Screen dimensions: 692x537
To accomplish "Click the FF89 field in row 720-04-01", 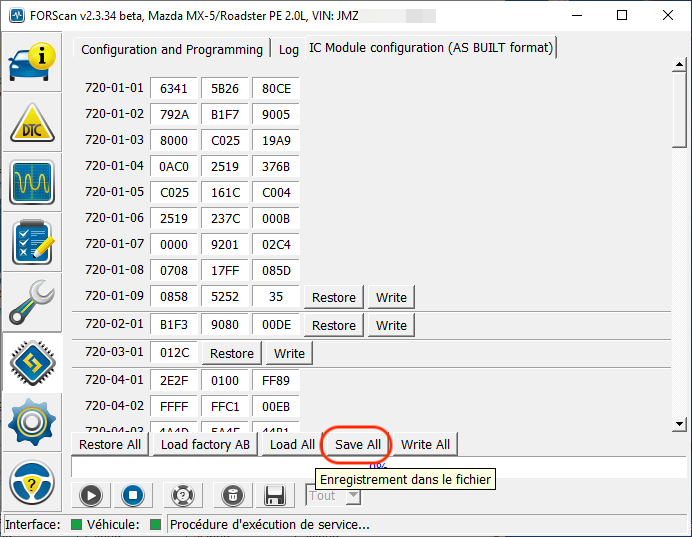I will pos(276,381).
